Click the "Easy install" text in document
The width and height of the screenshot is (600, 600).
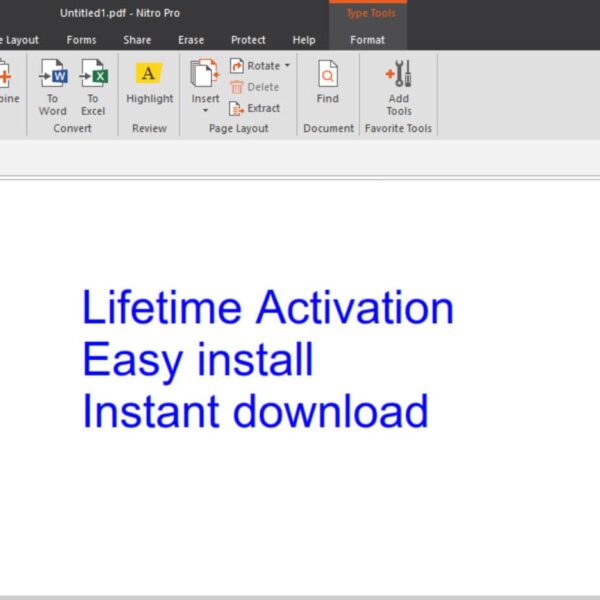197,360
